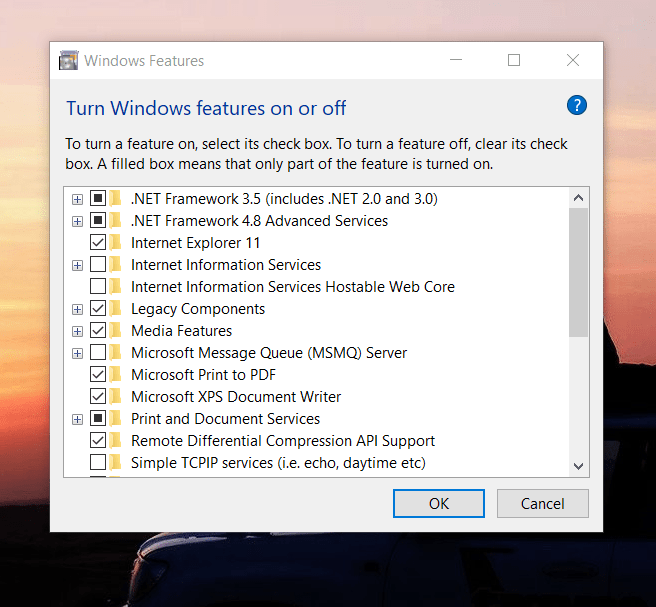Click folder icon beside Remote Differential Compression
The image size is (656, 607).
point(117,441)
